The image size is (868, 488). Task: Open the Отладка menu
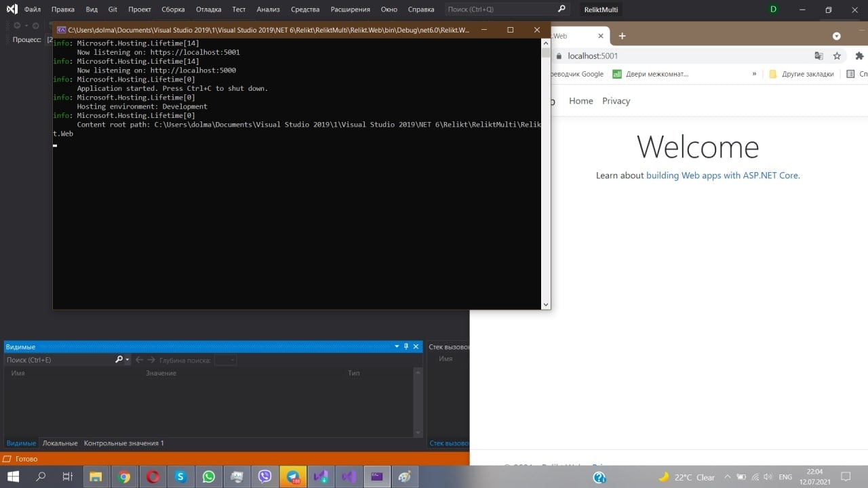point(208,9)
